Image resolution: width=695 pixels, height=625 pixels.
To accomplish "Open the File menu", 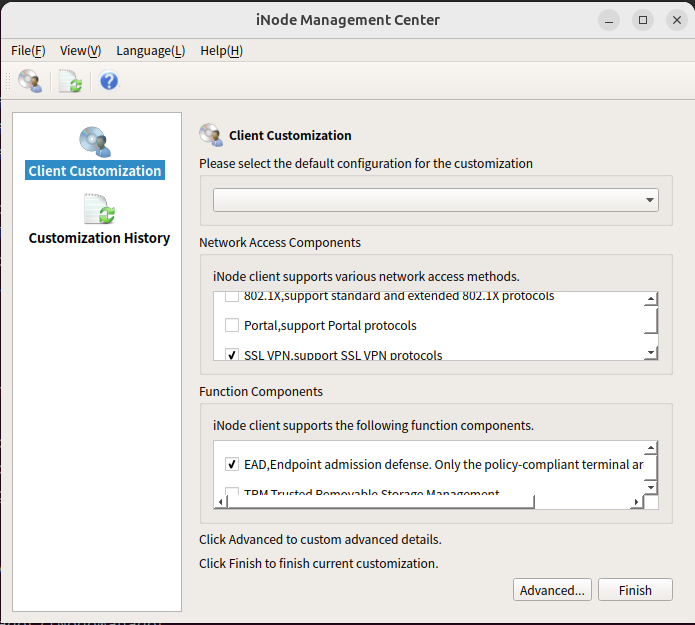I will pyautogui.click(x=28, y=50).
